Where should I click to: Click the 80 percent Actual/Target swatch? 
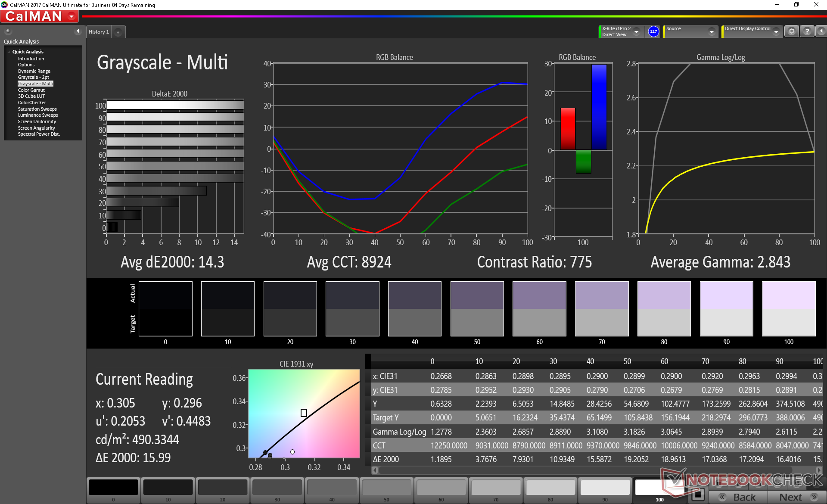coord(664,309)
